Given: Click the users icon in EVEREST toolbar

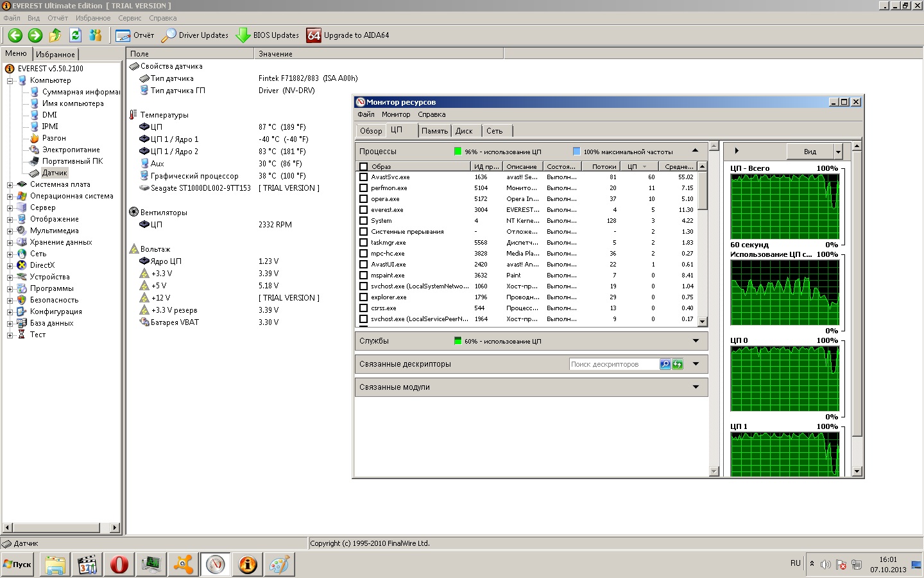Looking at the screenshot, I should tap(96, 35).
